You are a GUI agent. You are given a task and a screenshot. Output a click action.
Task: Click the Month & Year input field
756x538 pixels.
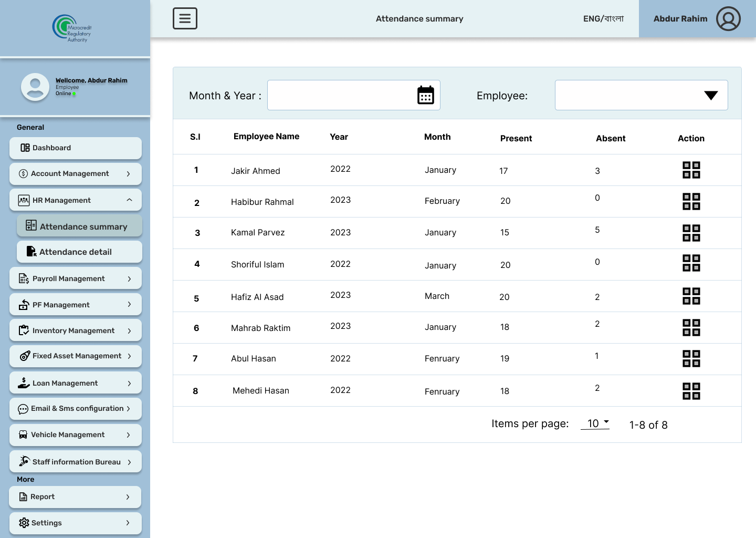coord(354,95)
